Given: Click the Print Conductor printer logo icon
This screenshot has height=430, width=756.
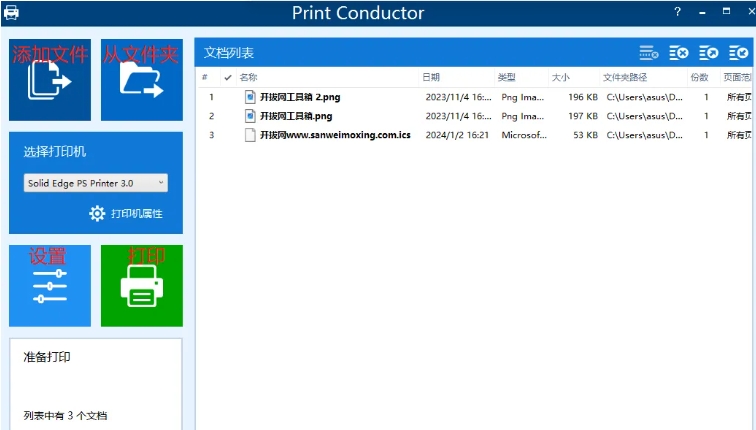Looking at the screenshot, I should (11, 13).
